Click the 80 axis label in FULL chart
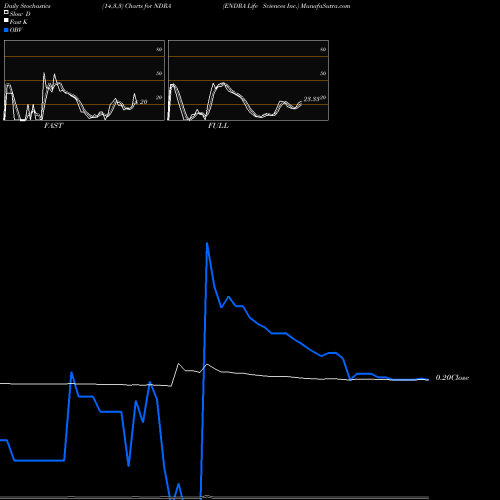 [x=323, y=49]
